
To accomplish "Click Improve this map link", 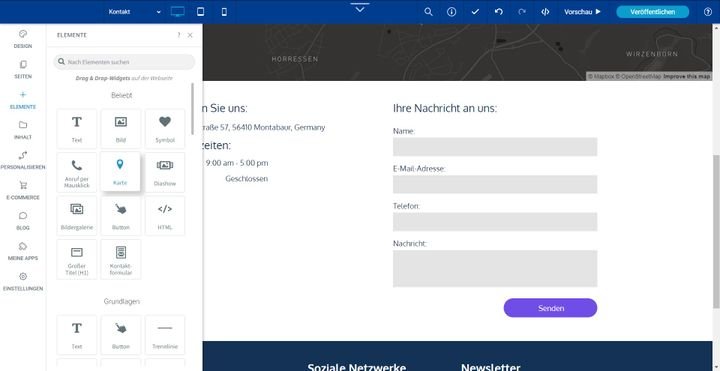I will pos(687,77).
